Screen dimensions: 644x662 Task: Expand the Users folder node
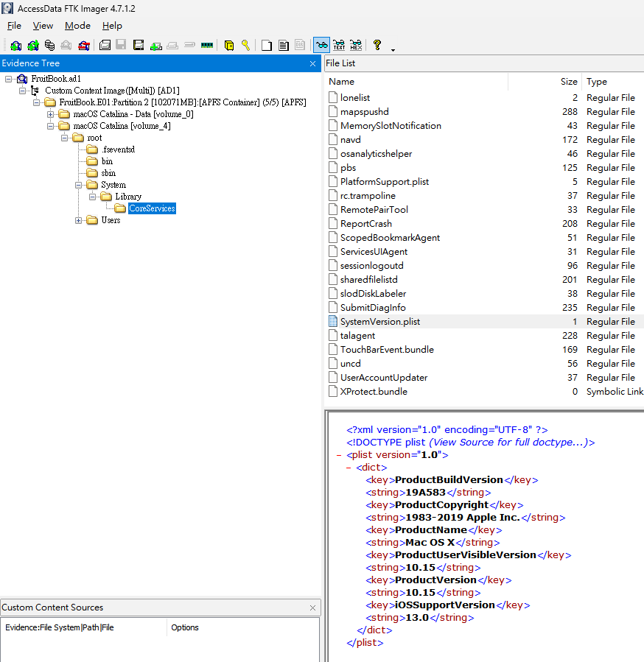click(x=78, y=220)
